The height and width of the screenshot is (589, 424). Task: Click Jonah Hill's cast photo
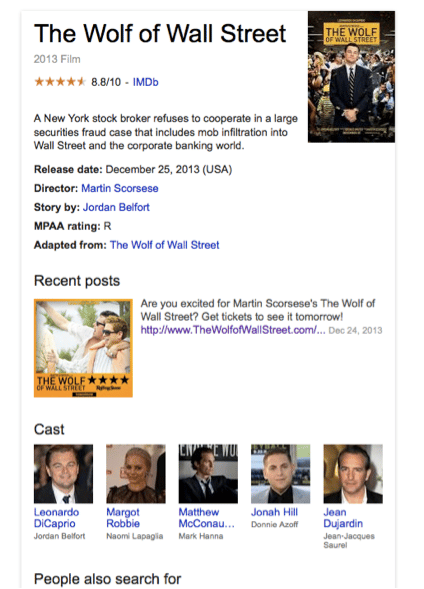tap(281, 474)
